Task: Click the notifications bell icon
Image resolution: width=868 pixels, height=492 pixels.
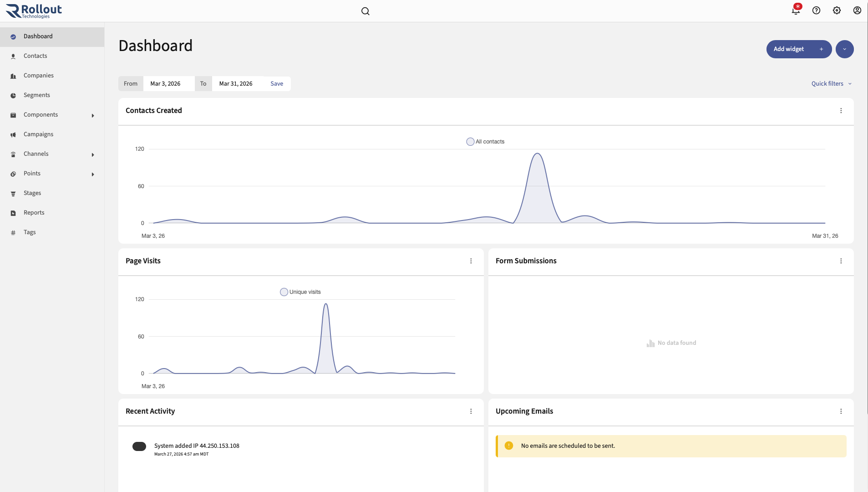Action: pyautogui.click(x=795, y=11)
